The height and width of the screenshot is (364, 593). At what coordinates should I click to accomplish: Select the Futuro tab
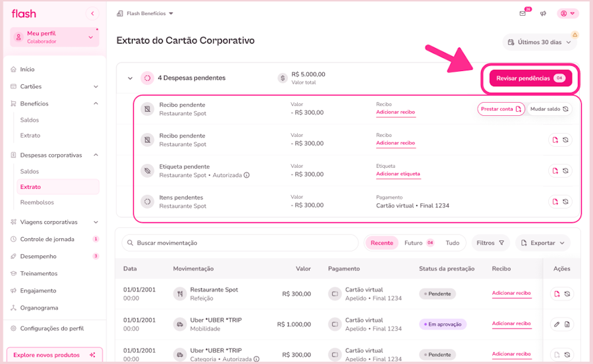click(x=418, y=243)
